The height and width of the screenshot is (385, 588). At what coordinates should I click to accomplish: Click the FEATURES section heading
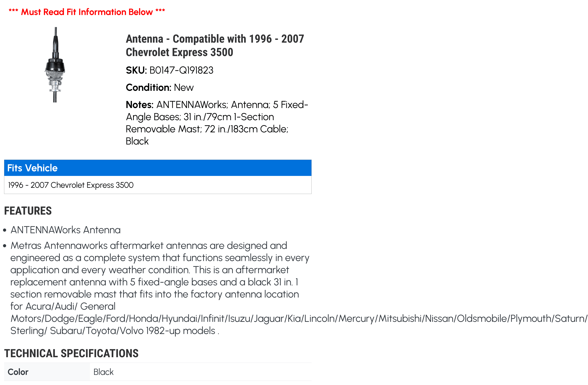[x=28, y=211]
